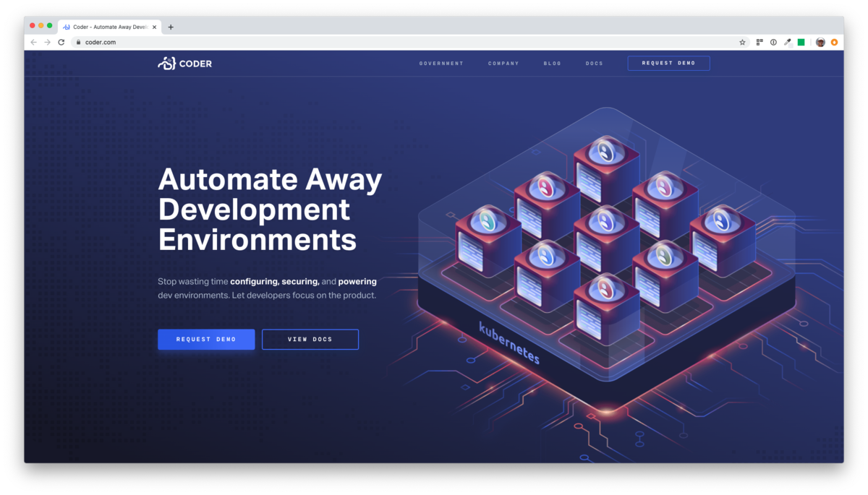Open the QR grid extension icon
The image size is (868, 495).
[759, 43]
